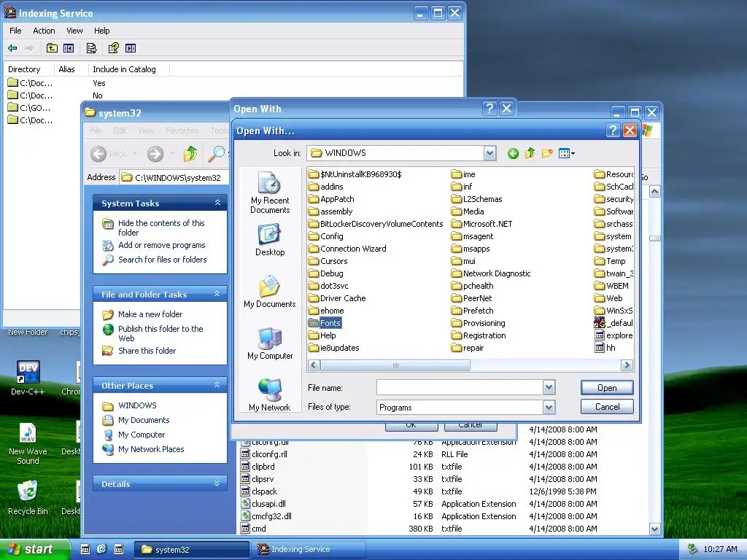Viewport: 747px width, 560px height.
Task: Select C:\GO... directory row
Action: click(x=30, y=108)
